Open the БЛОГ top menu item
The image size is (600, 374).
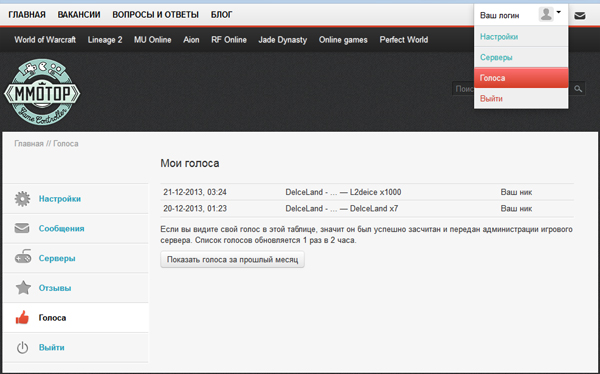[x=222, y=15]
